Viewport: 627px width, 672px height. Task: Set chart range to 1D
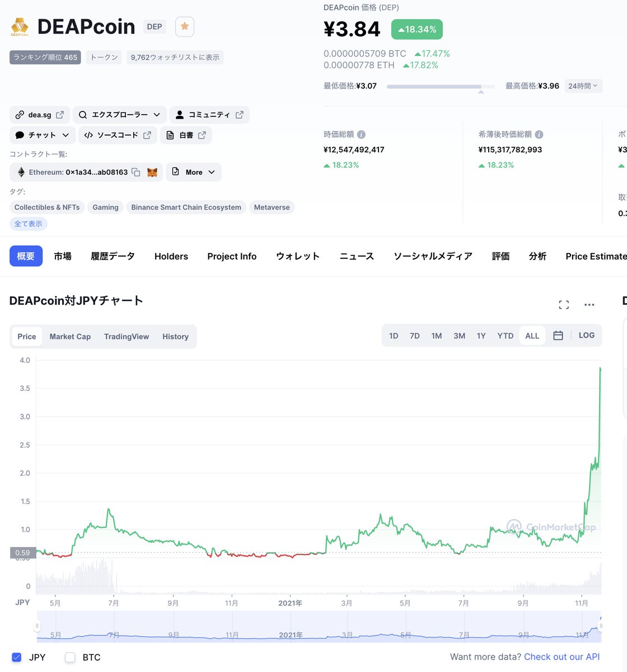pyautogui.click(x=394, y=335)
